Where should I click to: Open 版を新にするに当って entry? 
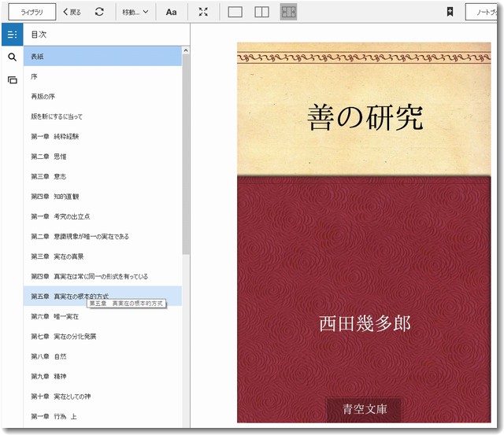(x=102, y=116)
